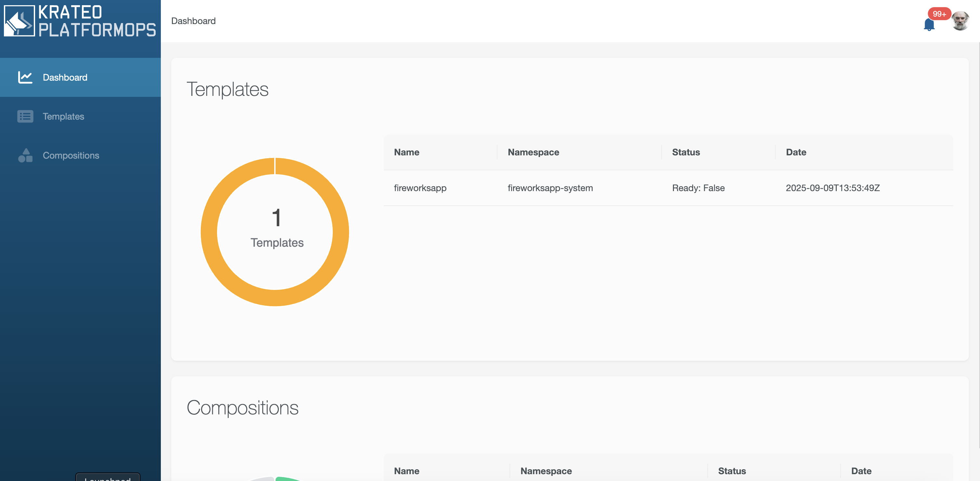Go to the Templates sidebar menu label

64,116
